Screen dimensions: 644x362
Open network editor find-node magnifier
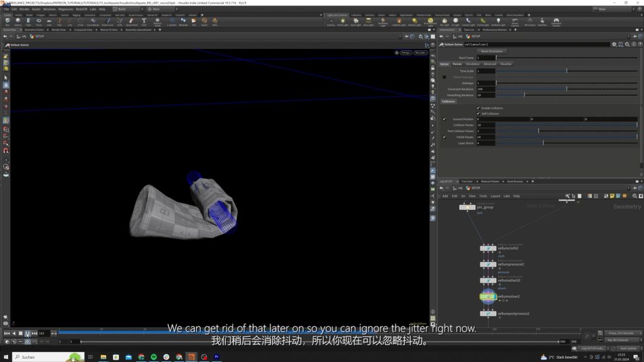[x=635, y=196]
